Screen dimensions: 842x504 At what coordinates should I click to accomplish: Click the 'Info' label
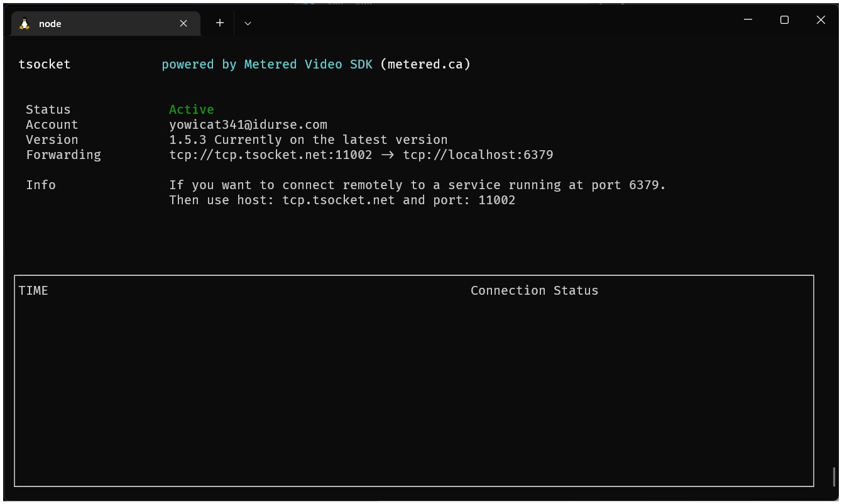click(x=41, y=185)
